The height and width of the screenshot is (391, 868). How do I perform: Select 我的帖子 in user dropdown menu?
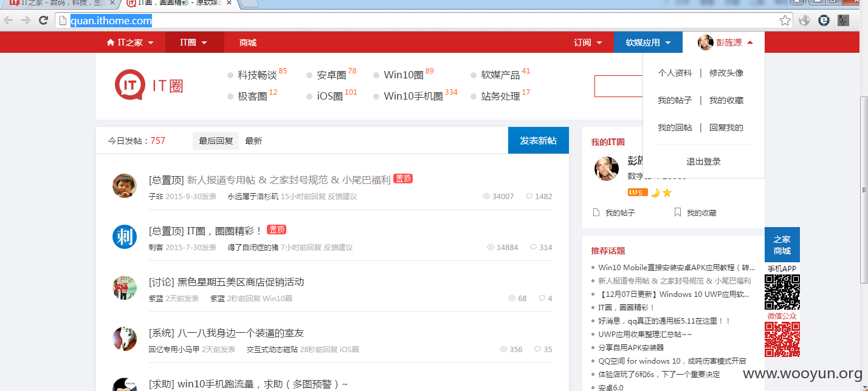pyautogui.click(x=675, y=100)
